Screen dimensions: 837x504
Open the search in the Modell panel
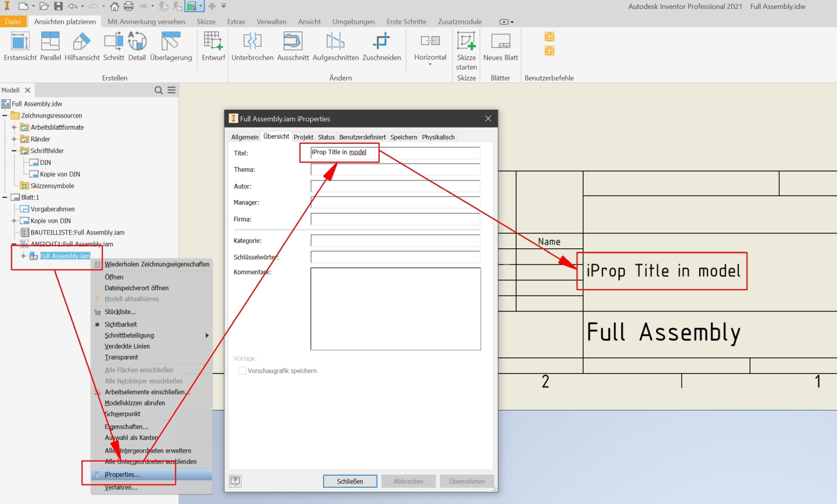click(158, 90)
